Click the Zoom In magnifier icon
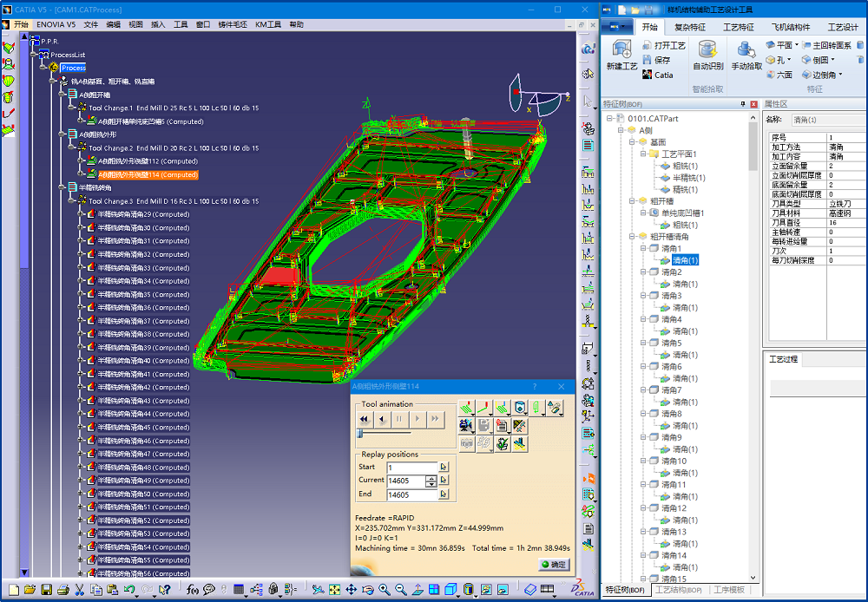This screenshot has width=868, height=602. pyautogui.click(x=385, y=590)
